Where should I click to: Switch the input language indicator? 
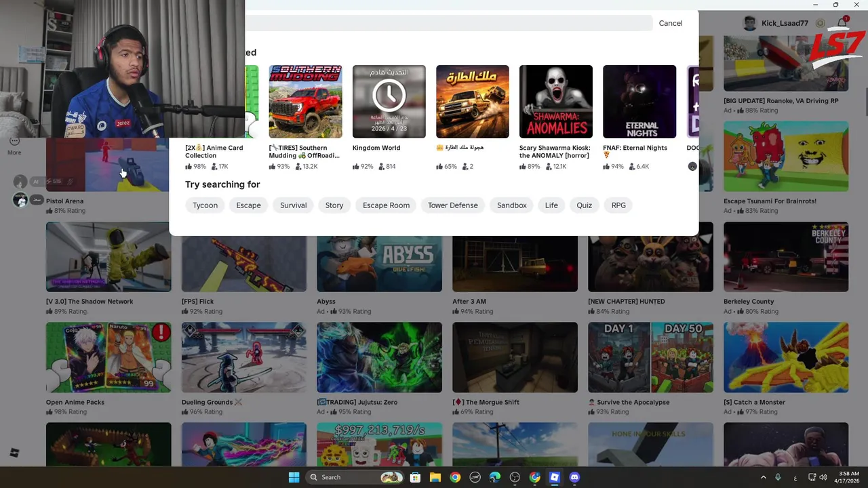coord(795,478)
